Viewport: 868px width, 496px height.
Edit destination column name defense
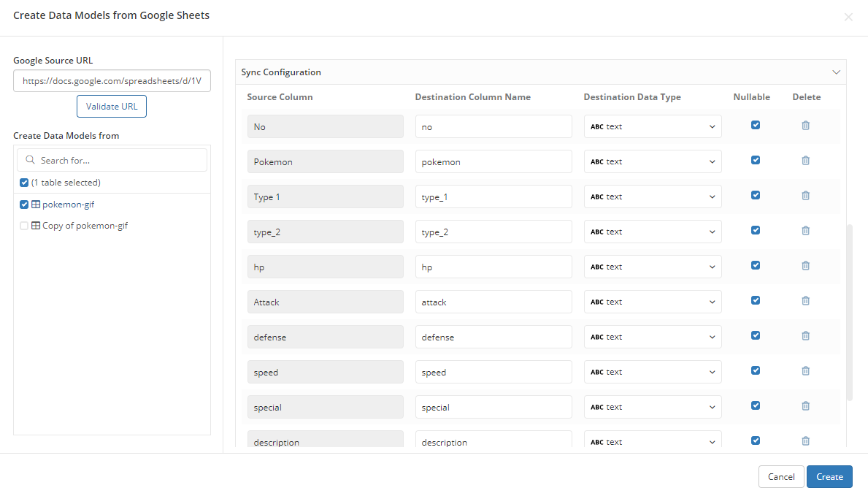click(493, 337)
